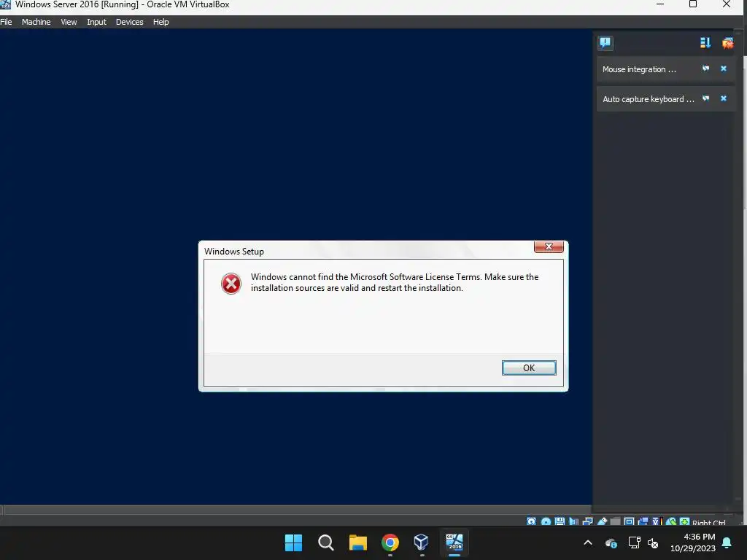747x560 pixels.
Task: Open the View menu
Action: [x=69, y=22]
